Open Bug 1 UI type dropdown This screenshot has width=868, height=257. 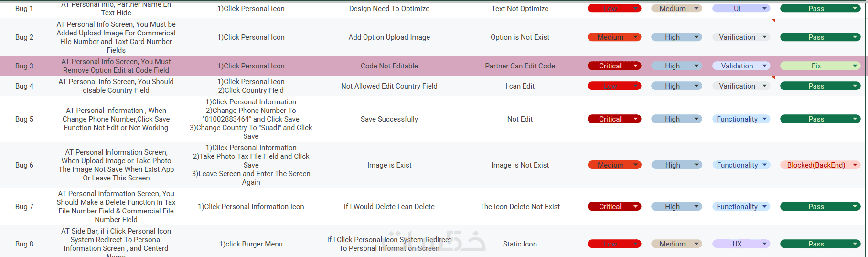764,9
